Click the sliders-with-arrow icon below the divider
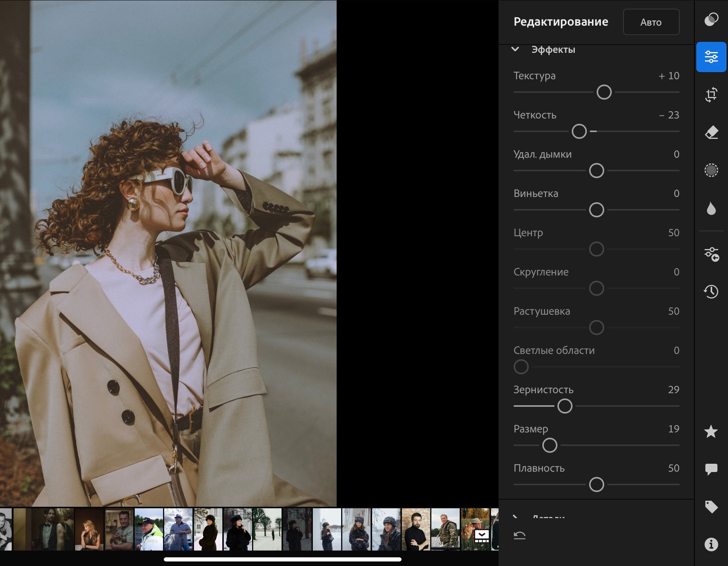728x566 pixels. (x=711, y=254)
